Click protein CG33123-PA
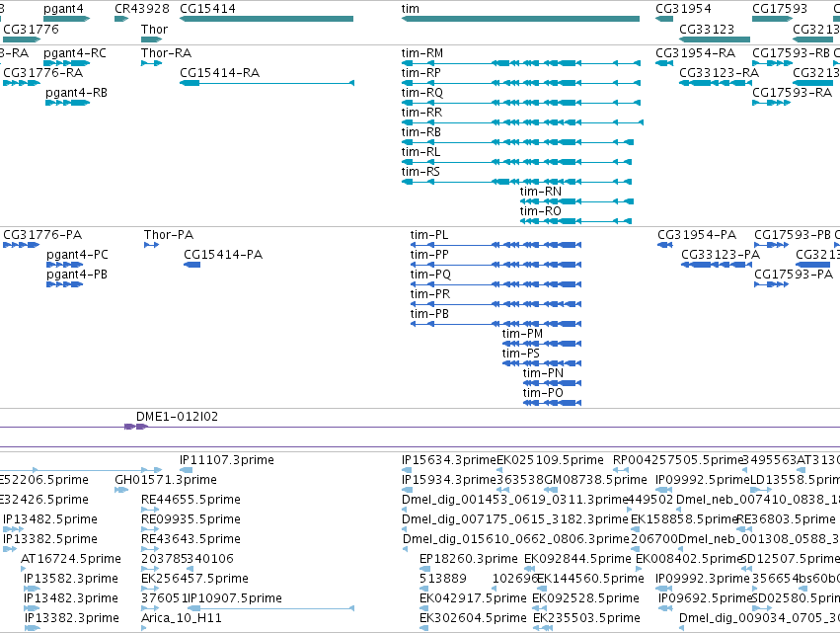 717,265
